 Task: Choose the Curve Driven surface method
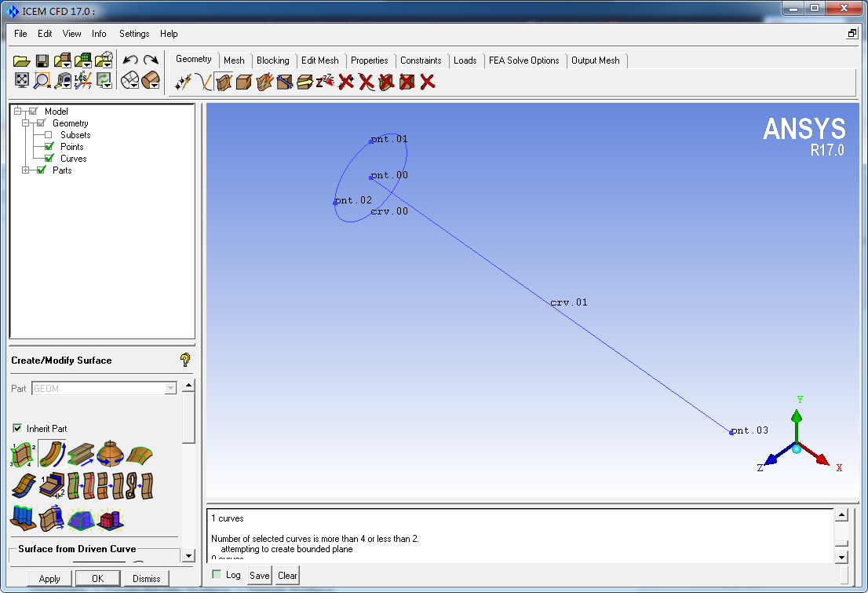pyautogui.click(x=53, y=455)
